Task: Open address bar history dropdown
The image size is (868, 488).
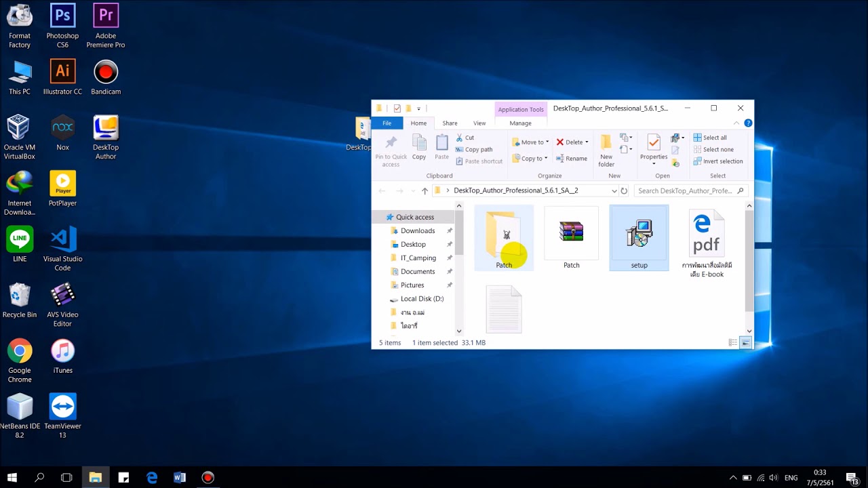Action: point(614,191)
